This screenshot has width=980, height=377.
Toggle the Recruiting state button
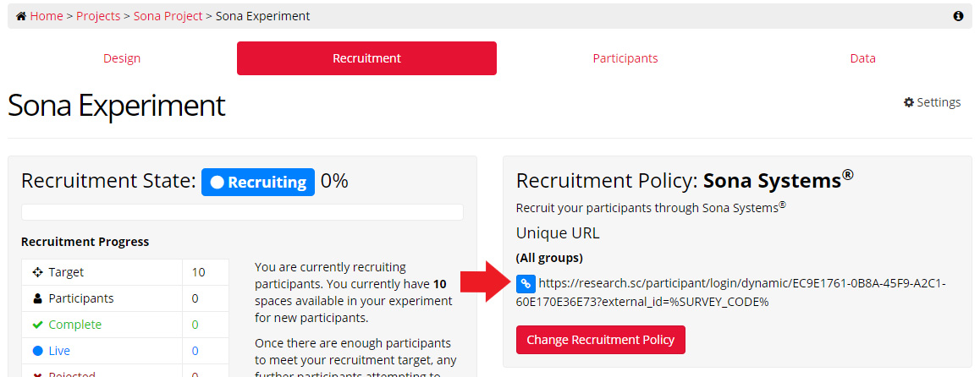[x=258, y=182]
